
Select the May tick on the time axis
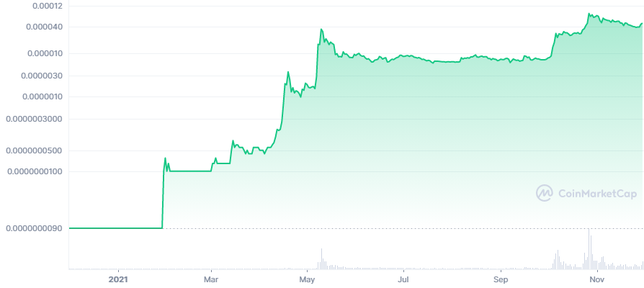click(308, 279)
